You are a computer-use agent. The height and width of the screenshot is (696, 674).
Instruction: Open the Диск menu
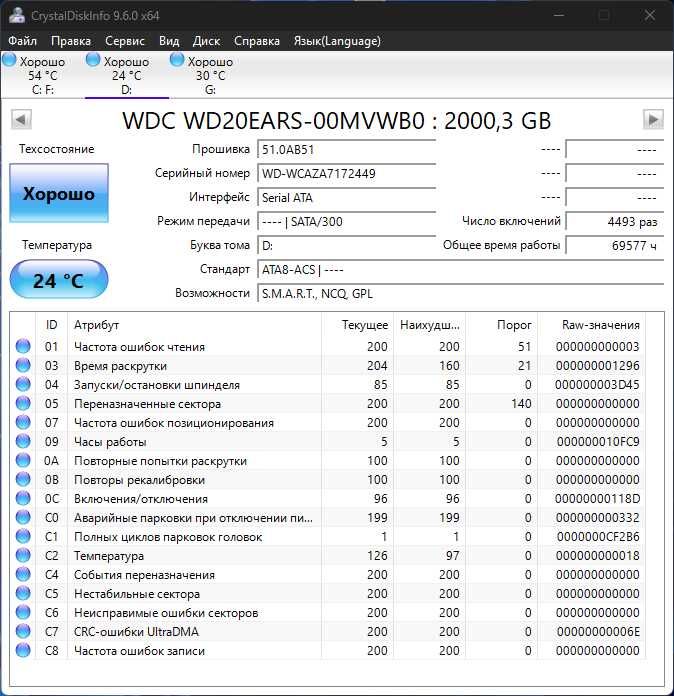coord(206,41)
